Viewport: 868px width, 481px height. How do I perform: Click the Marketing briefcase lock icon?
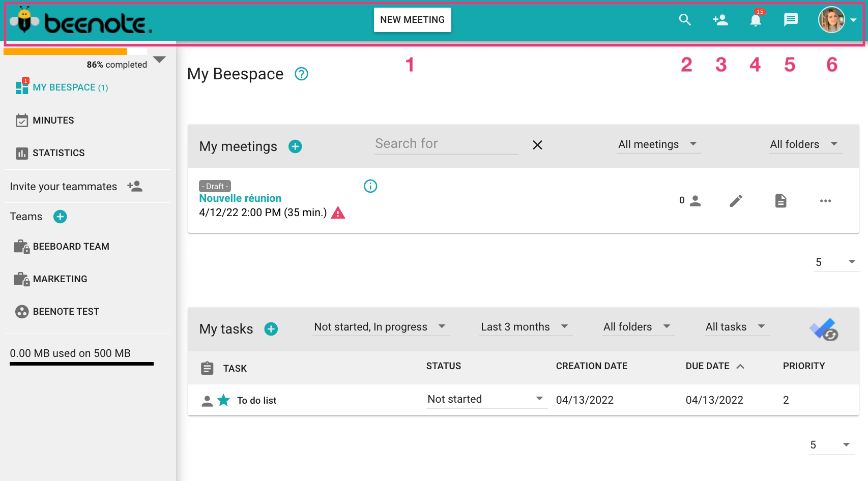coord(22,279)
